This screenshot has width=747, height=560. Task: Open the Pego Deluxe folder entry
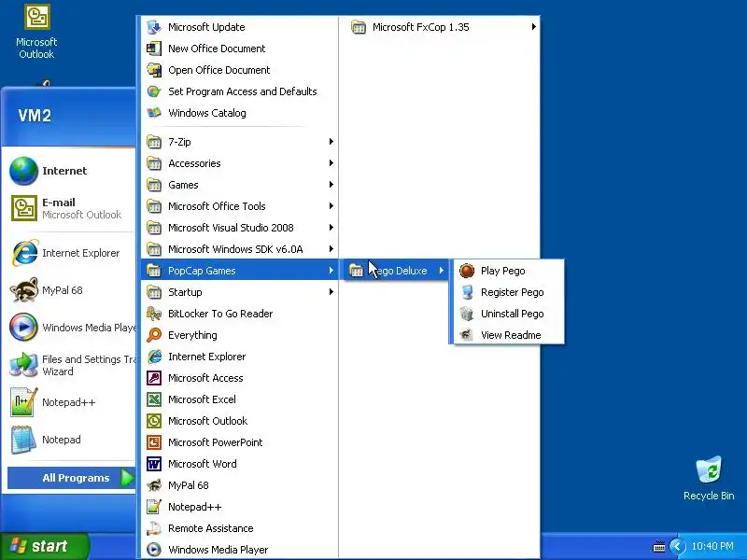pyautogui.click(x=396, y=271)
